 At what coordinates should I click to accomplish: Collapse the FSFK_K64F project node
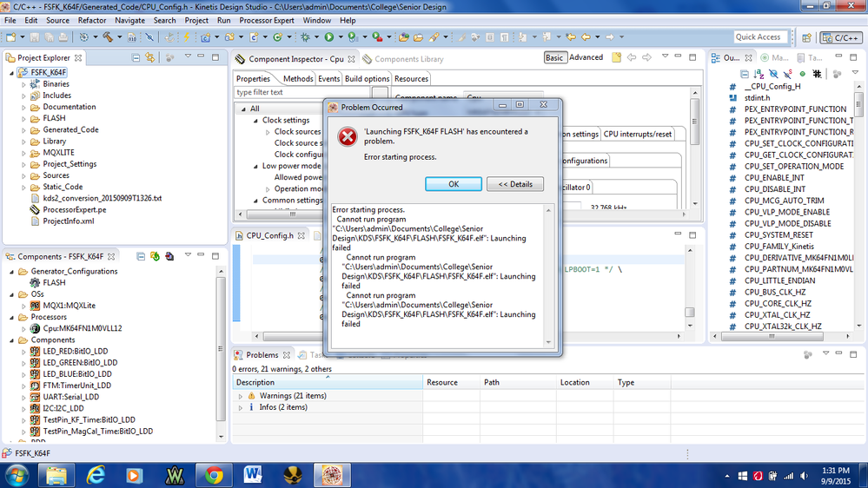(x=11, y=72)
